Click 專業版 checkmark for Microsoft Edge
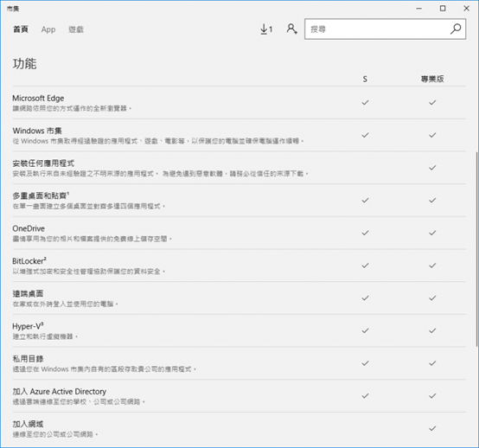 coord(432,102)
